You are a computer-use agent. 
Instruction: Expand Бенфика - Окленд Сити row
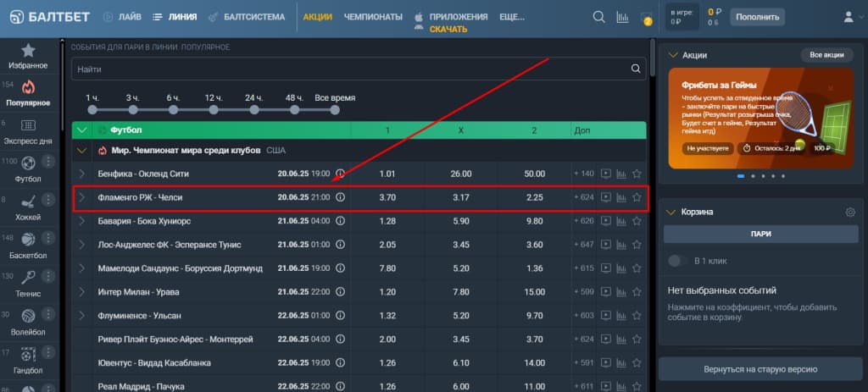pyautogui.click(x=82, y=174)
